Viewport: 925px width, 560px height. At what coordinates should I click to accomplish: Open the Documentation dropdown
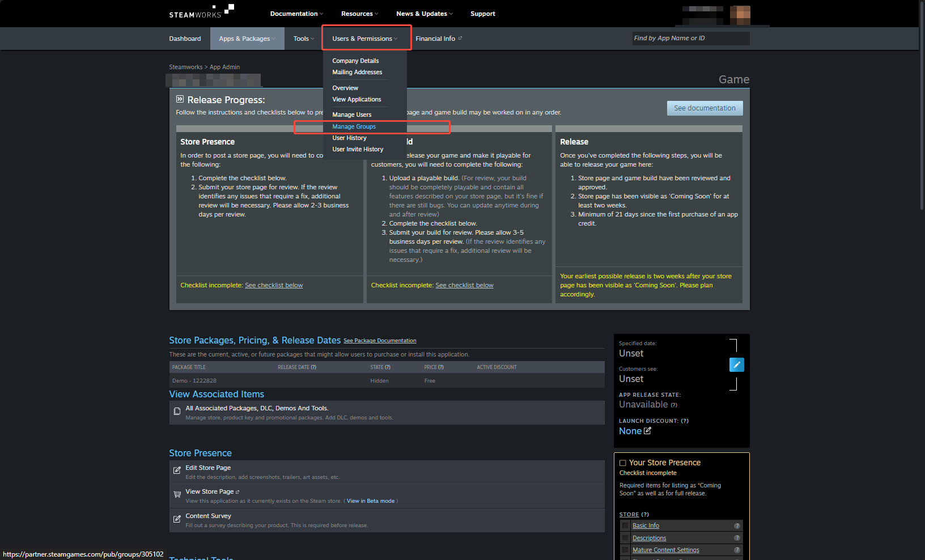click(296, 13)
